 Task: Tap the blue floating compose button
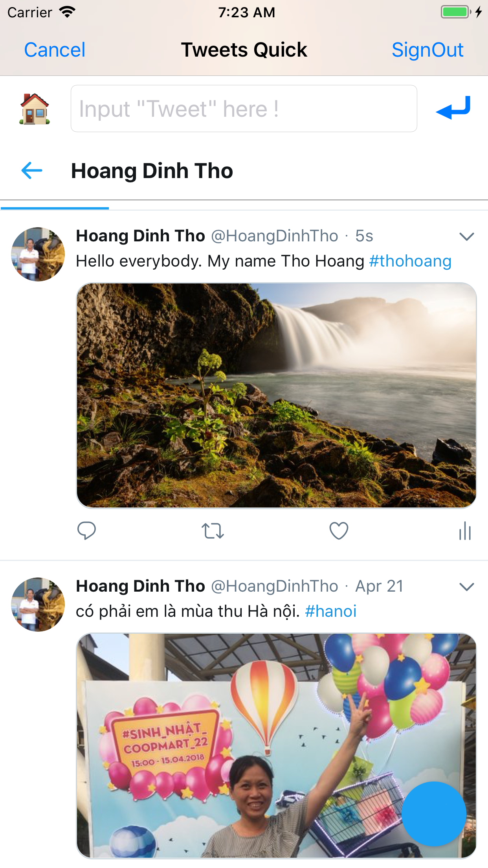point(434,814)
